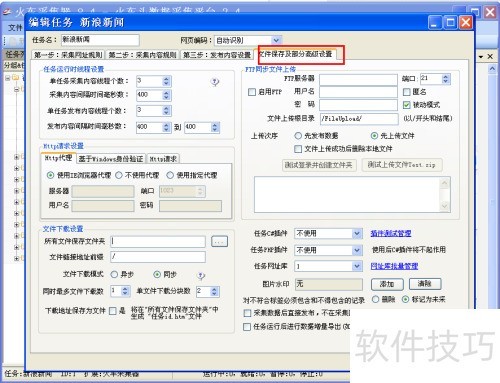Click the FTP 用户名 input field
The height and width of the screenshot is (383, 500).
pyautogui.click(x=358, y=92)
